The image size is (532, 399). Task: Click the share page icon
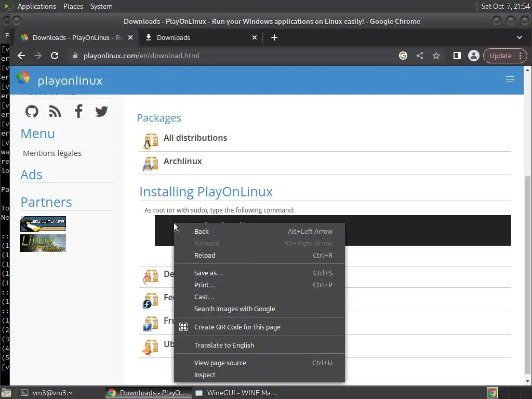coord(420,56)
